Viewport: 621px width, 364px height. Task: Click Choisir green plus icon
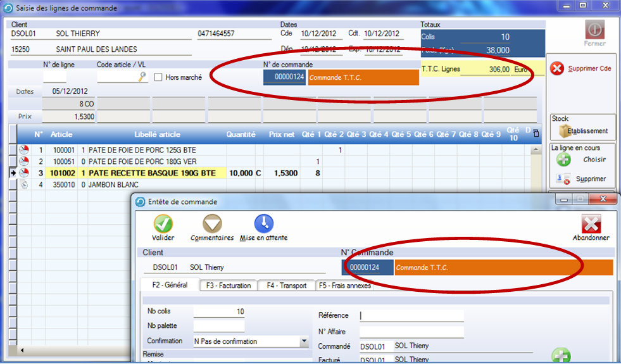pos(563,160)
